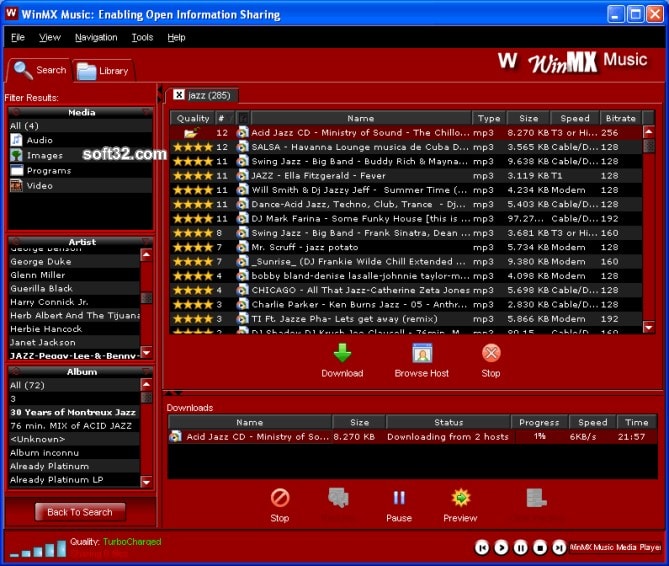Open the Navigation menu
669x566 pixels.
[96, 38]
